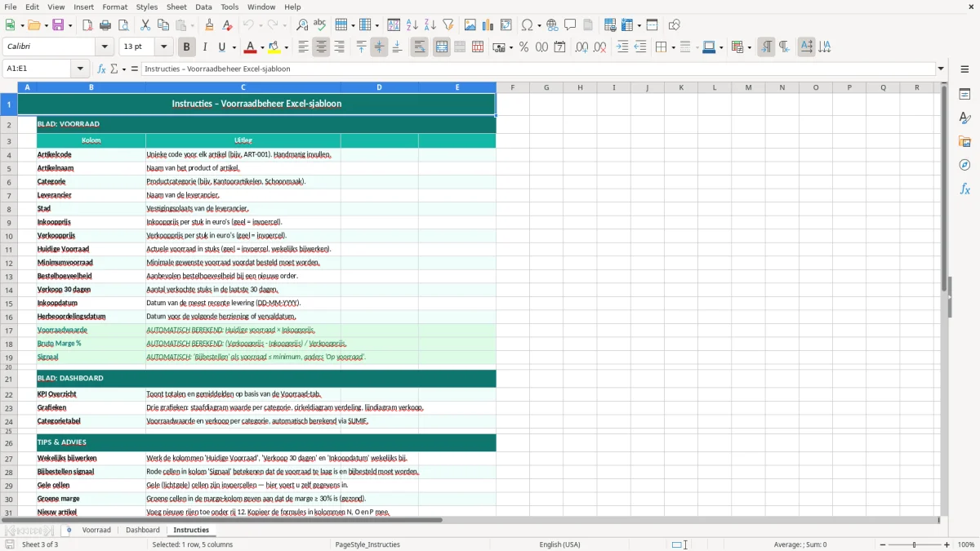Click the Copy icon
Screen dimensions: 980x551
(163, 25)
